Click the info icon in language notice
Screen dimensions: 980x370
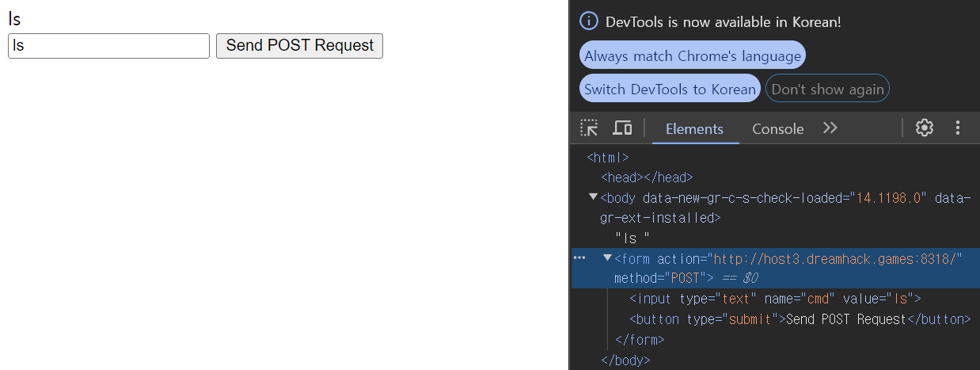coord(589,21)
